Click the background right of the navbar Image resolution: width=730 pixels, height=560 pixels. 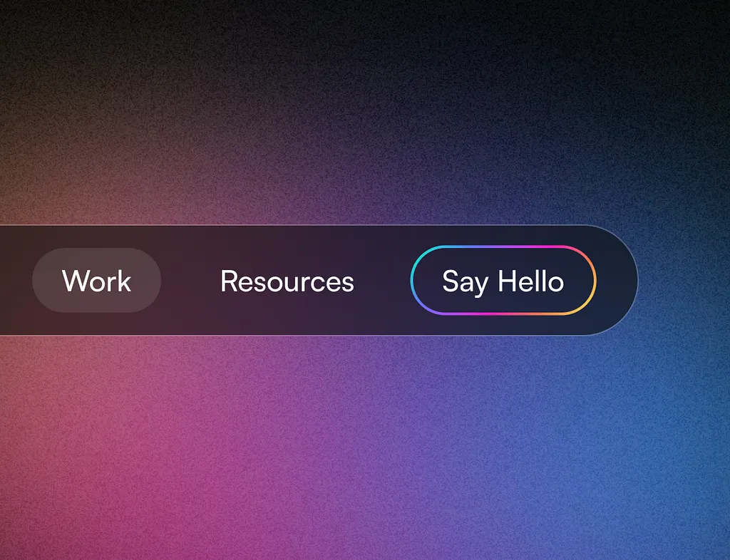coord(684,281)
